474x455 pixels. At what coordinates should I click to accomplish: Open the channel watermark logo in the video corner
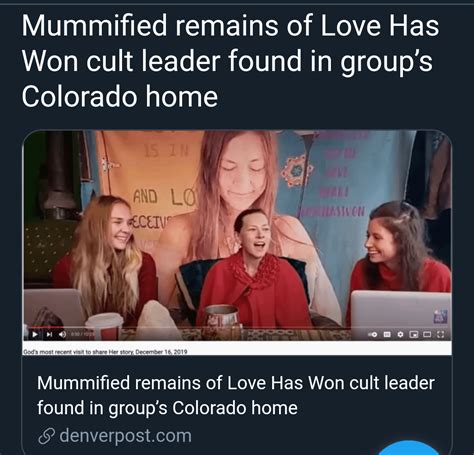click(x=440, y=316)
